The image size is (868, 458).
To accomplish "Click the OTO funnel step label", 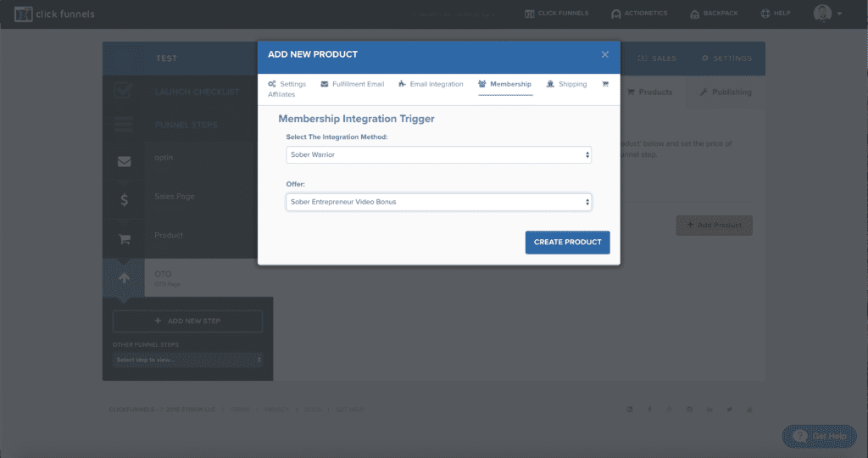I will (x=163, y=274).
